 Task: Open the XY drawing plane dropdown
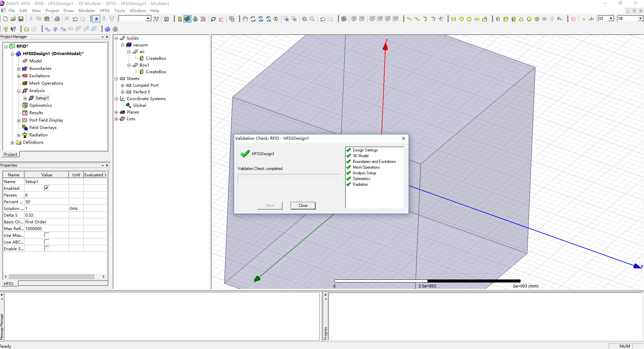pyautogui.click(x=611, y=18)
